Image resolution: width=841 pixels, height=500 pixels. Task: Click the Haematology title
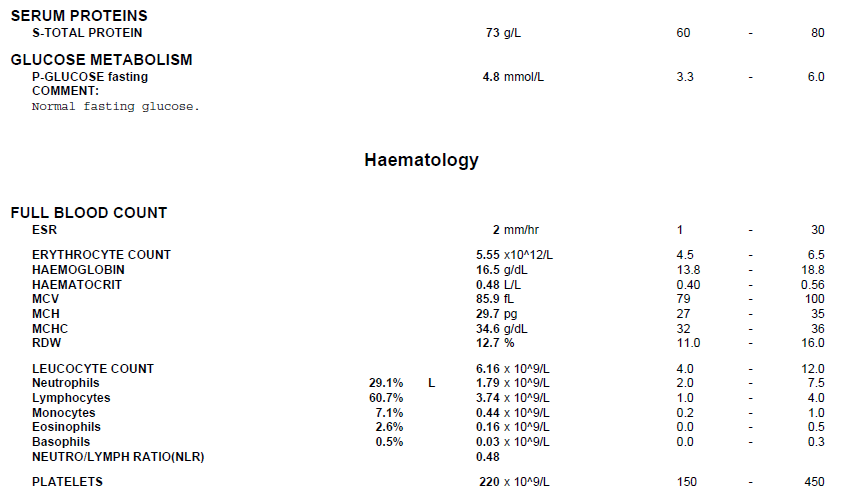(x=422, y=160)
